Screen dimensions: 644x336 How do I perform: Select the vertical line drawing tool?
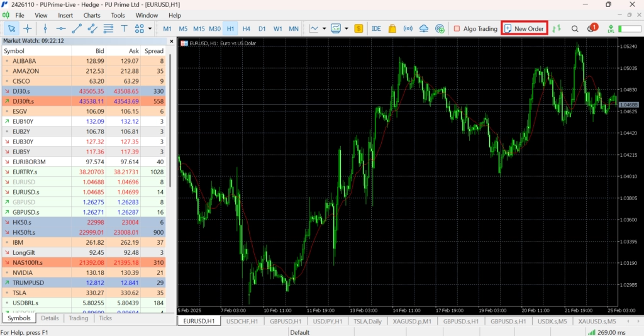coord(45,29)
